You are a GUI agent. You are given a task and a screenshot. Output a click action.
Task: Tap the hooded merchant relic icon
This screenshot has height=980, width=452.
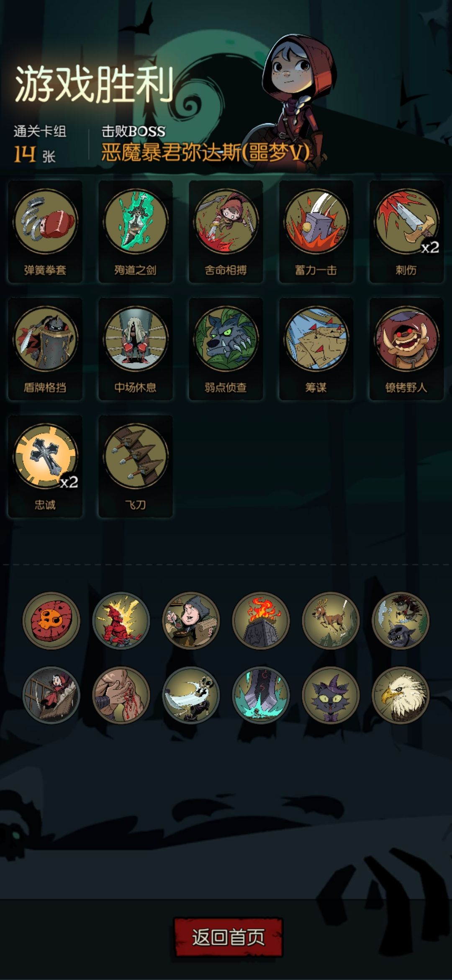coord(191,620)
